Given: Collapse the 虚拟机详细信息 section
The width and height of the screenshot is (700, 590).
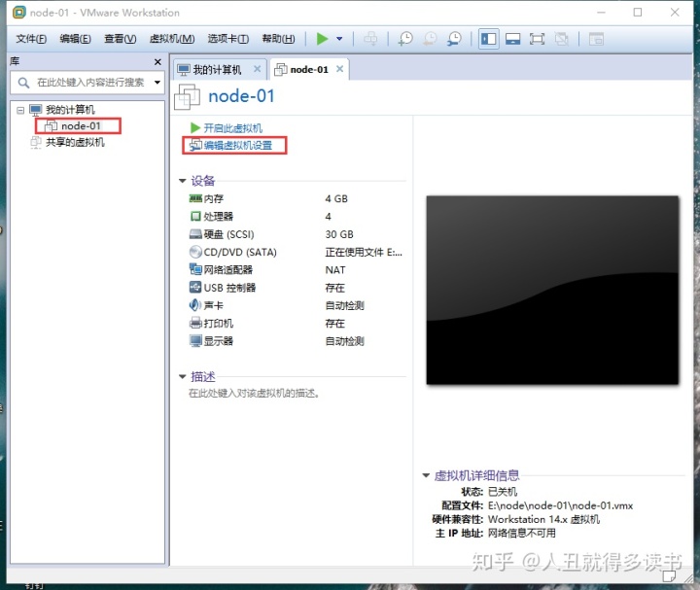Looking at the screenshot, I should pyautogui.click(x=426, y=475).
